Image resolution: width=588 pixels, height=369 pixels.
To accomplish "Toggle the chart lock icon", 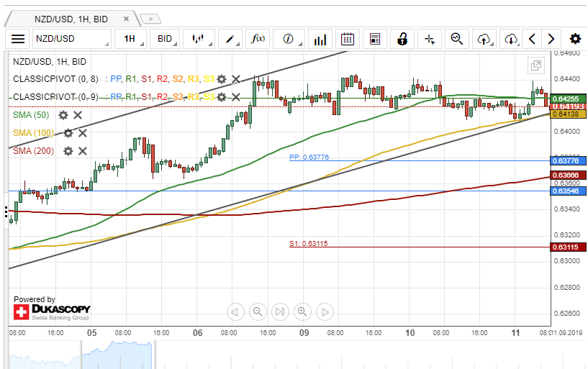I will pyautogui.click(x=402, y=39).
